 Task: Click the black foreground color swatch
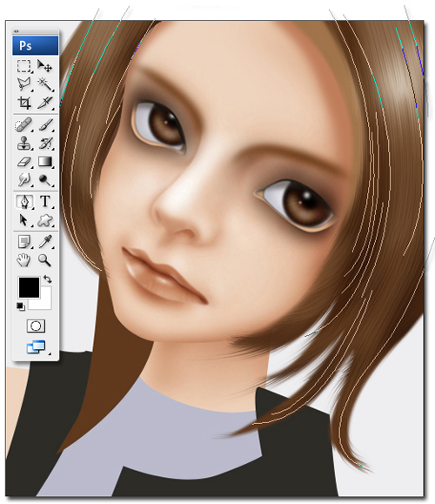point(29,287)
